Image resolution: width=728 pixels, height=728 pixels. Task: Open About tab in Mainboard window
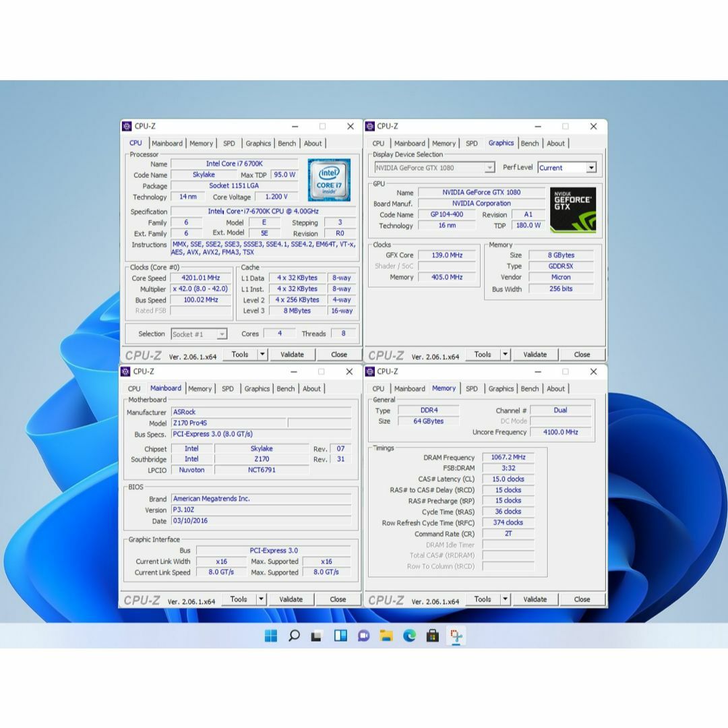pyautogui.click(x=311, y=389)
